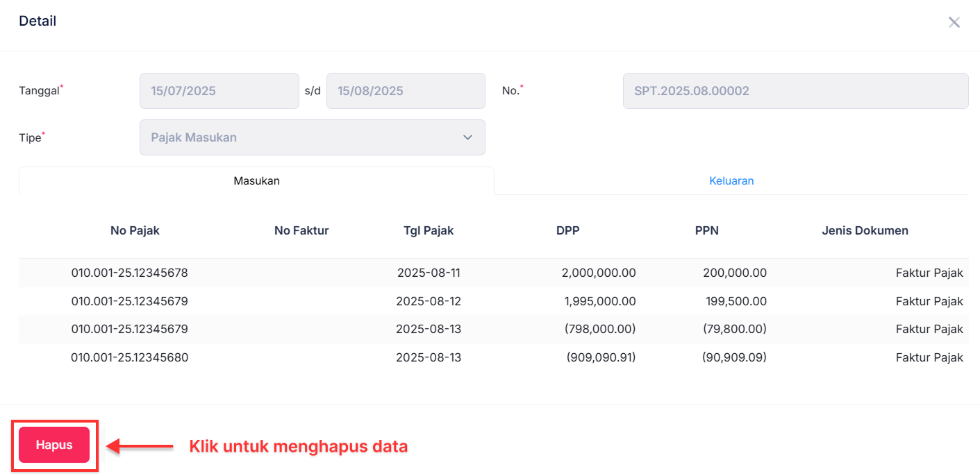
Task: Click the Hapus button to delete data
Action: [x=54, y=444]
